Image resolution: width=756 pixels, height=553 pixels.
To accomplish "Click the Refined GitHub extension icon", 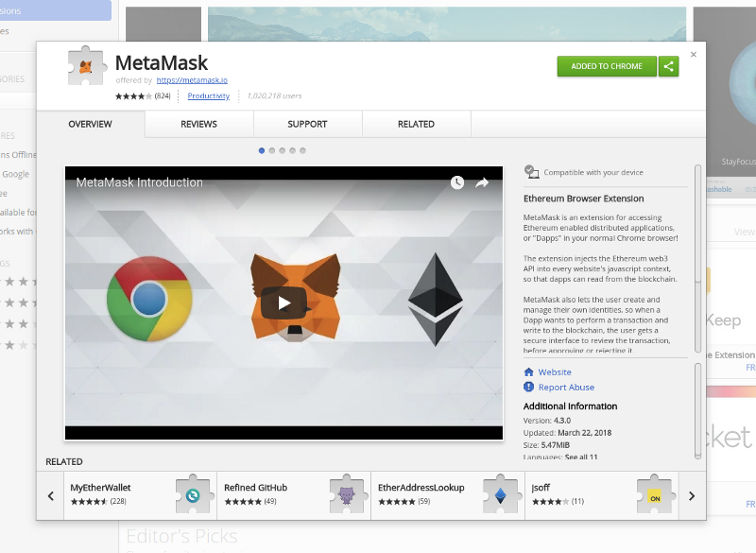I will tap(347, 494).
